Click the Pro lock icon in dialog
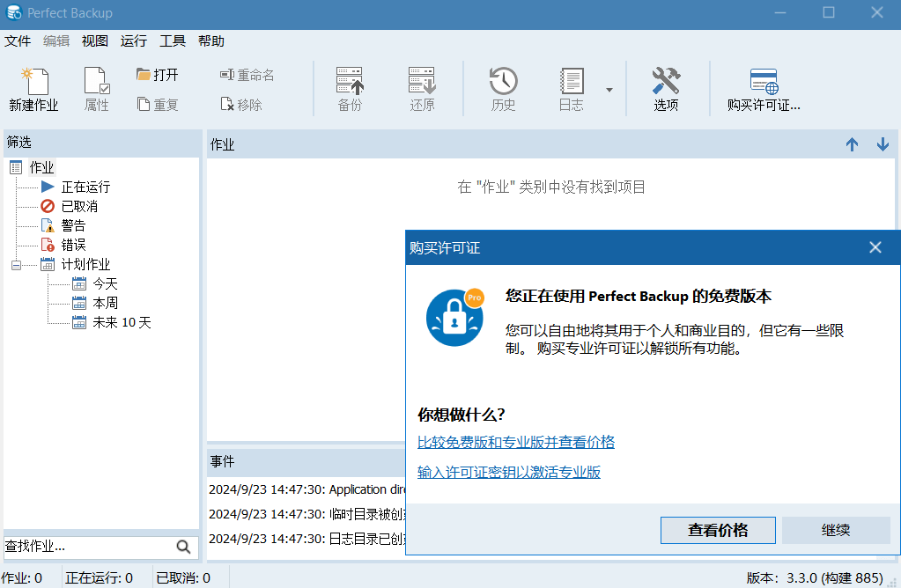901x588 pixels. pyautogui.click(x=455, y=317)
